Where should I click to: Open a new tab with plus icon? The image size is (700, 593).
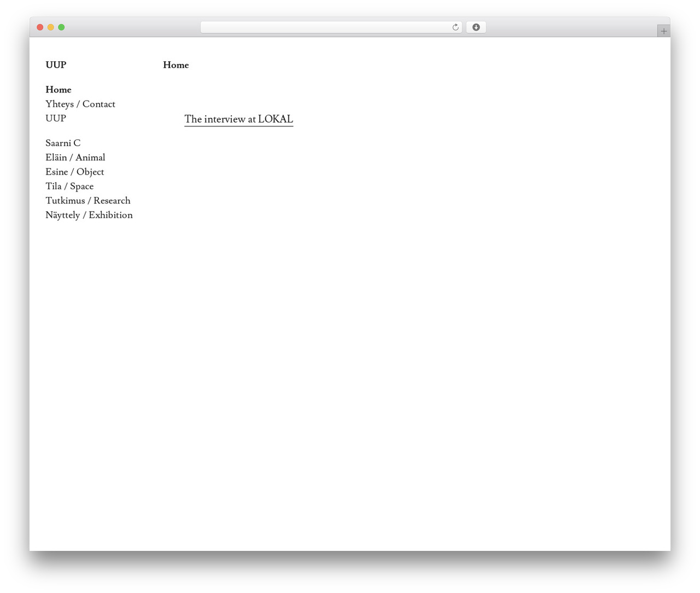click(x=663, y=31)
